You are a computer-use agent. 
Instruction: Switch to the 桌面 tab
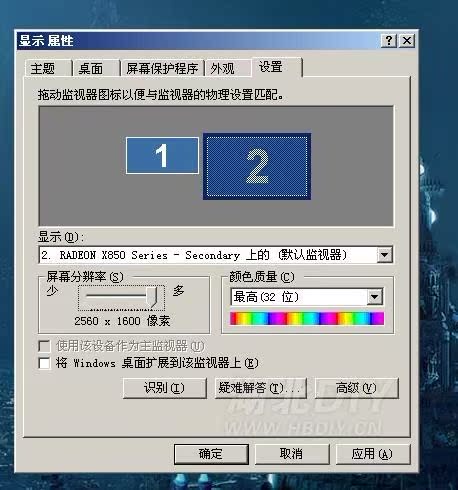(x=91, y=69)
